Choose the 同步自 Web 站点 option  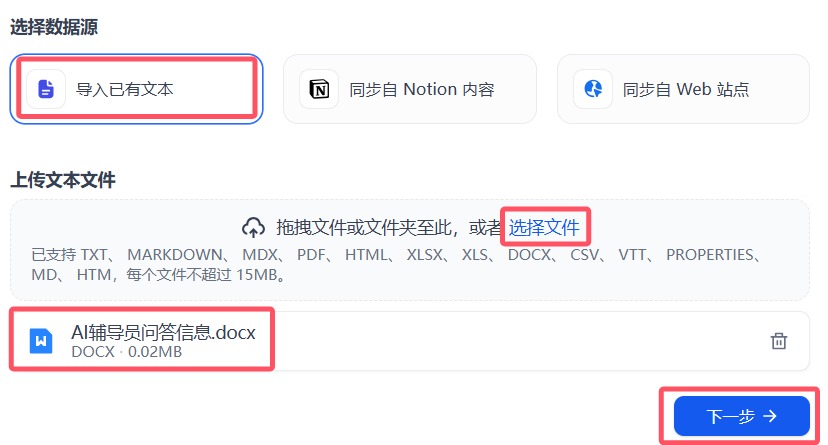(683, 89)
